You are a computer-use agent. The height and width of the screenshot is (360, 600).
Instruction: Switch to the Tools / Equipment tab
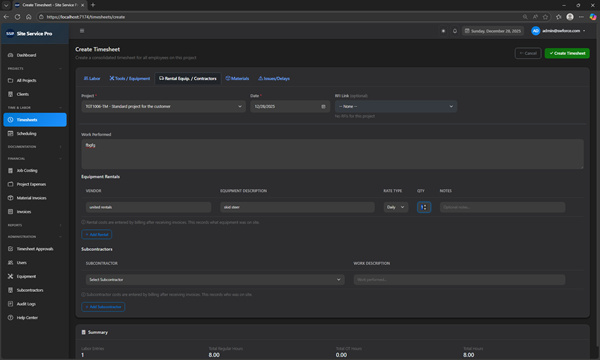click(x=130, y=78)
